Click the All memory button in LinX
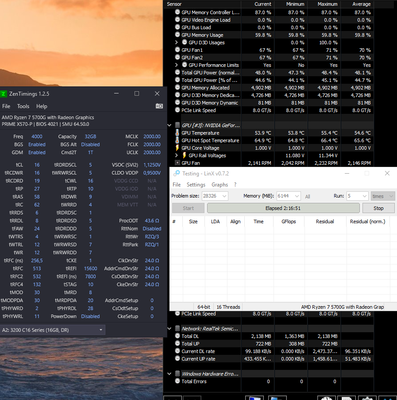Image resolution: width=397 pixels, height=400 pixels. click(307, 196)
